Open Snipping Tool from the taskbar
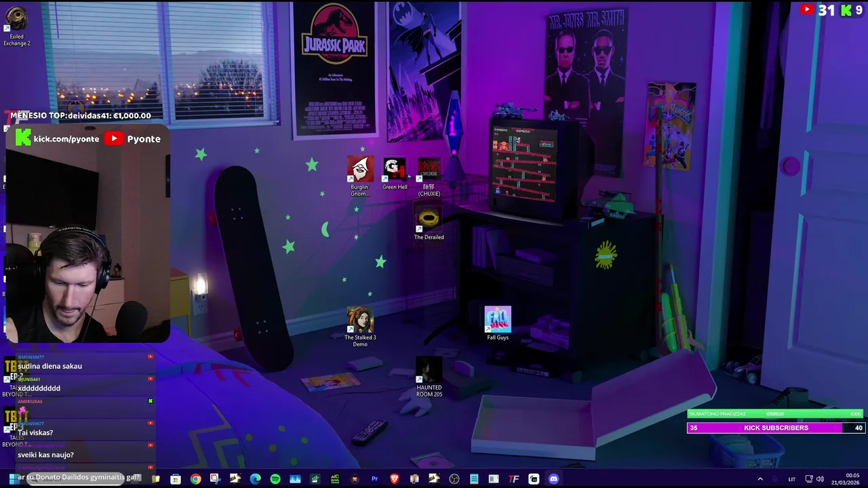The width and height of the screenshot is (868, 488). (x=216, y=479)
